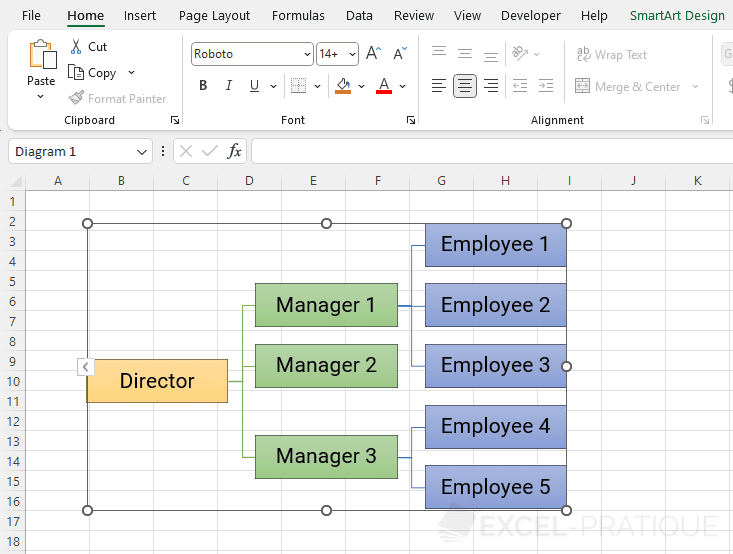The height and width of the screenshot is (554, 733).
Task: Align text left
Action: (438, 86)
